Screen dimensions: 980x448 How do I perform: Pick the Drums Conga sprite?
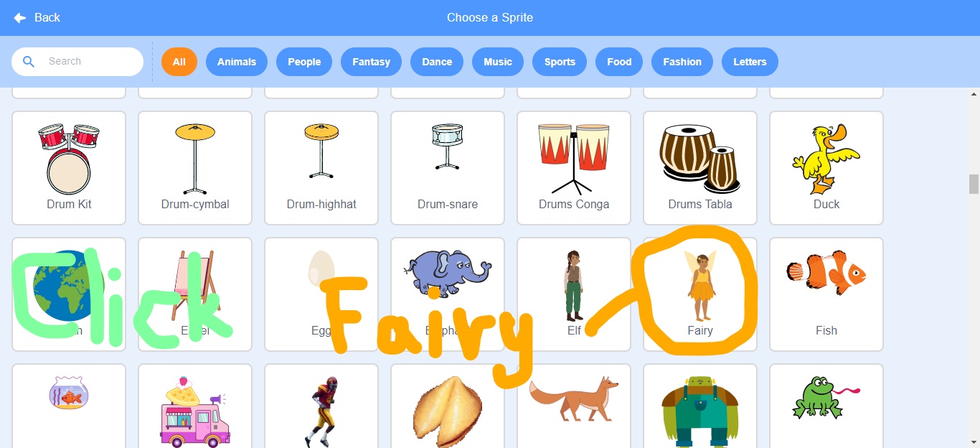click(574, 168)
